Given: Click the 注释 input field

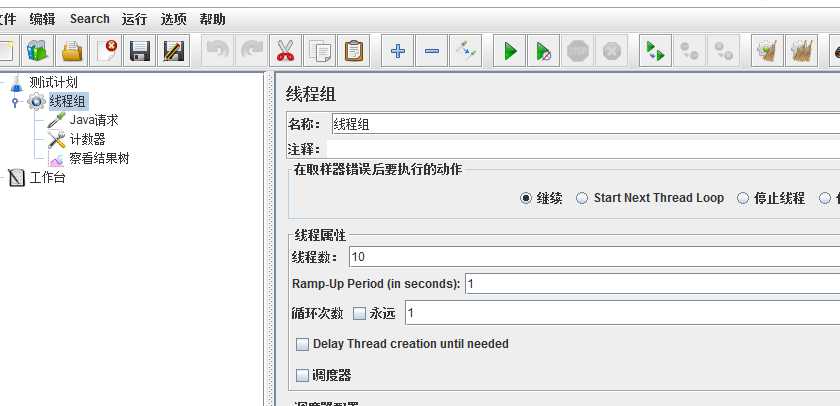Looking at the screenshot, I should click(583, 149).
